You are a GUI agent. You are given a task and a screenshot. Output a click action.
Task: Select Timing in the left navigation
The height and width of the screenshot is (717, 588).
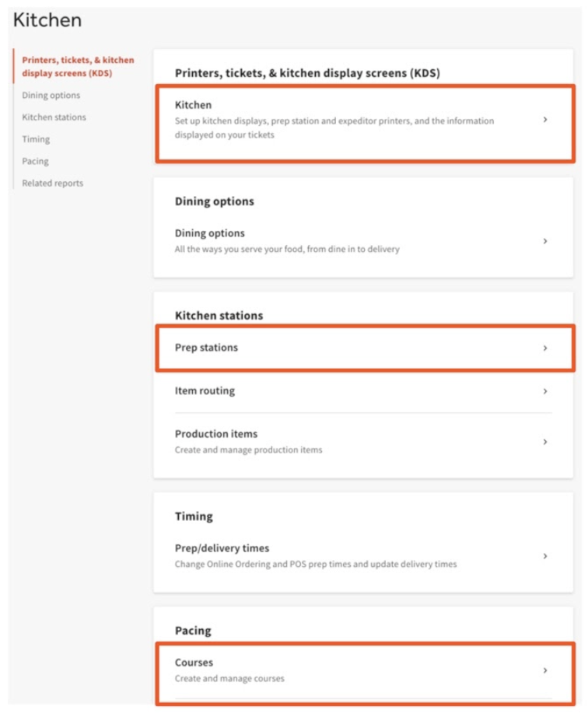click(x=36, y=139)
